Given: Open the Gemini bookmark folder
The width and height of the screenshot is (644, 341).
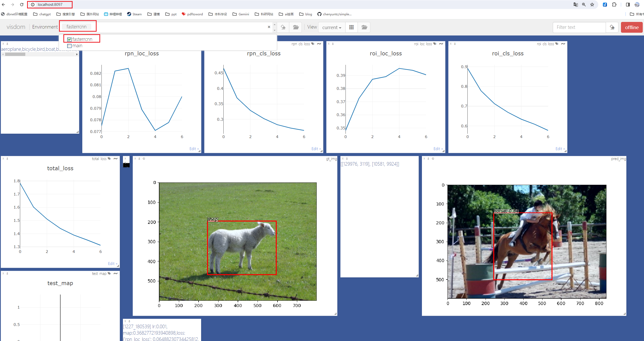Looking at the screenshot, I should click(x=241, y=14).
